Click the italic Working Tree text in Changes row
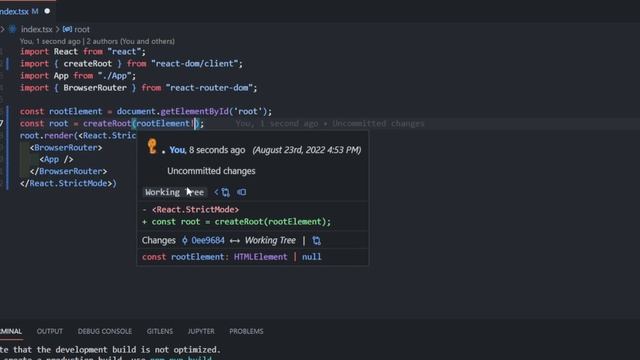 tap(270, 240)
